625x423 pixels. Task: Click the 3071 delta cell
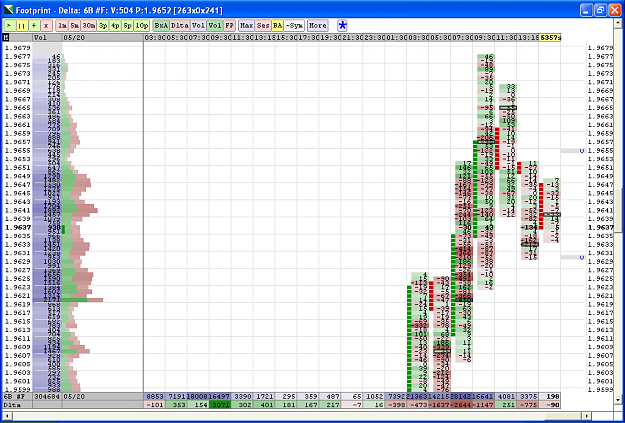coord(219,405)
